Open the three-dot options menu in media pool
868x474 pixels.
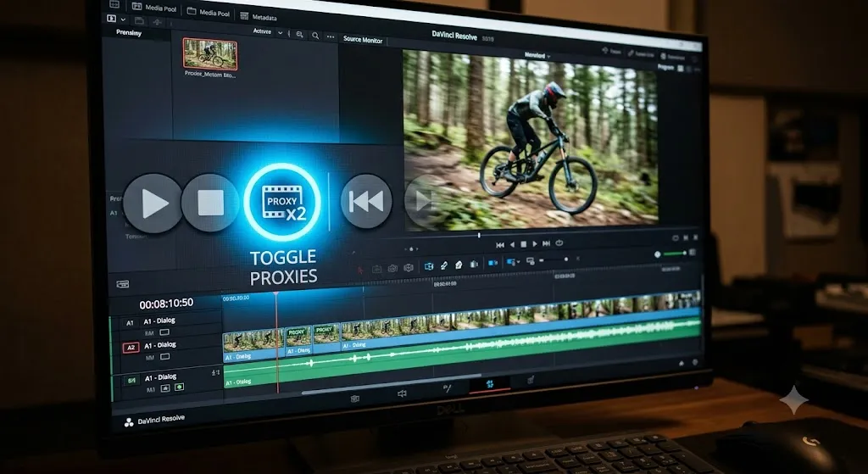pos(331,36)
